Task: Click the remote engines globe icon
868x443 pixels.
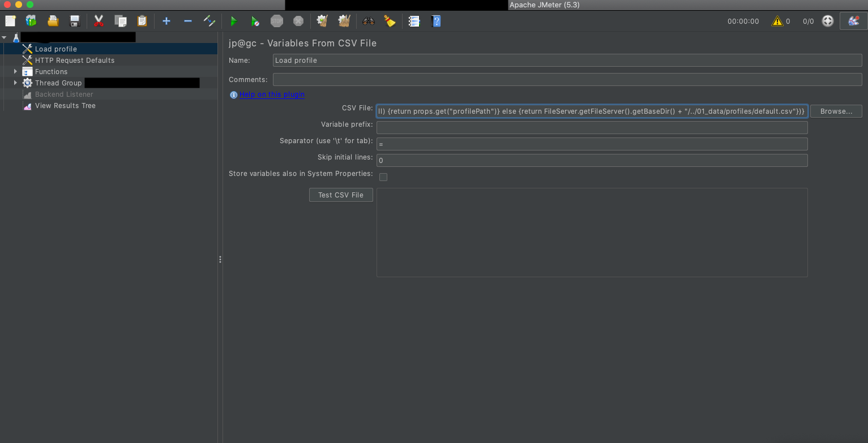Action: point(828,21)
